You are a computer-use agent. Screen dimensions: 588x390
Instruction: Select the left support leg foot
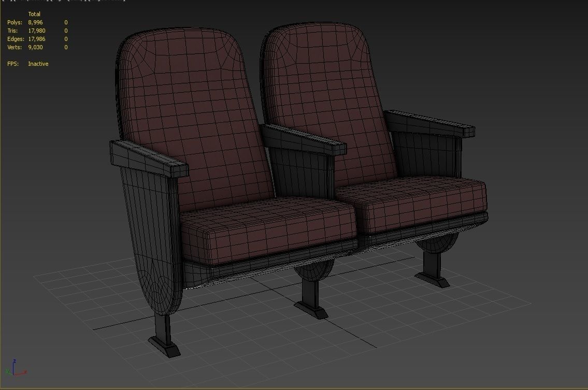(164, 346)
